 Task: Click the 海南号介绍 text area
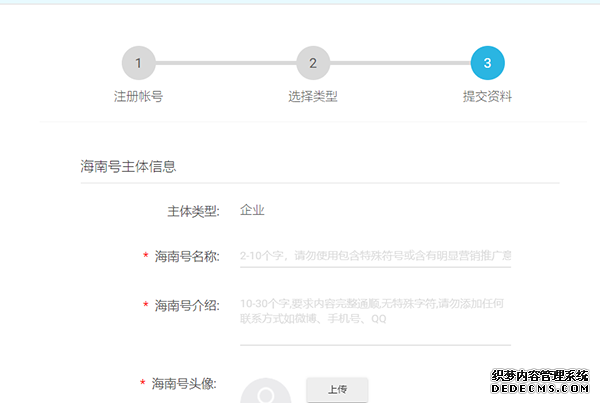click(x=375, y=320)
